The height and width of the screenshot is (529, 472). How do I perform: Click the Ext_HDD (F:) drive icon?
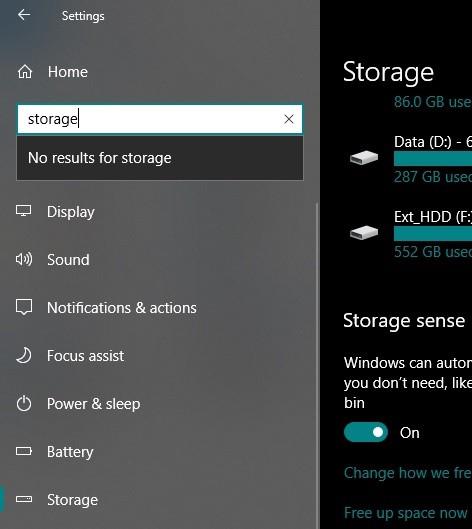(x=364, y=232)
